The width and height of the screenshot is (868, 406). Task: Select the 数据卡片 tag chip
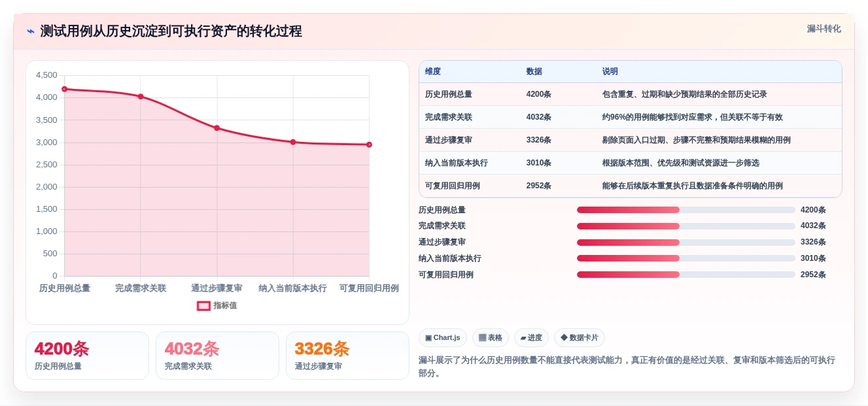(x=580, y=337)
